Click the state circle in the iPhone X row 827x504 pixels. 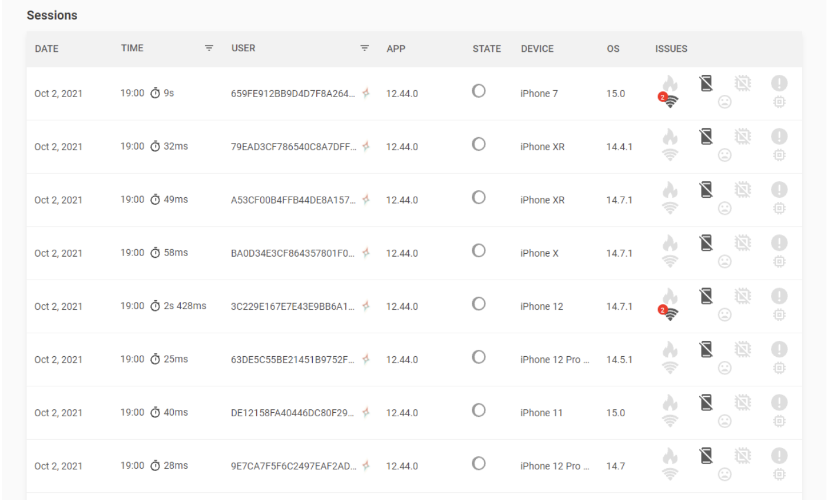click(x=479, y=250)
